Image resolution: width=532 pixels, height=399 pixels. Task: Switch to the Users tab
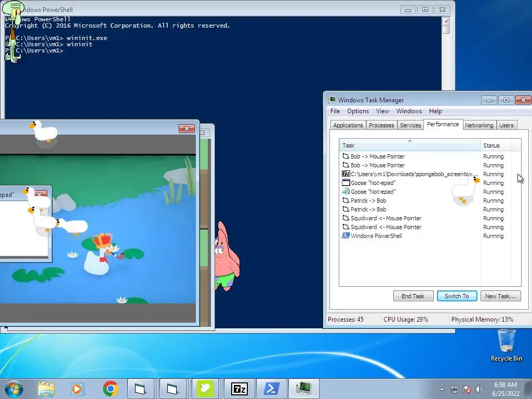[506, 125]
